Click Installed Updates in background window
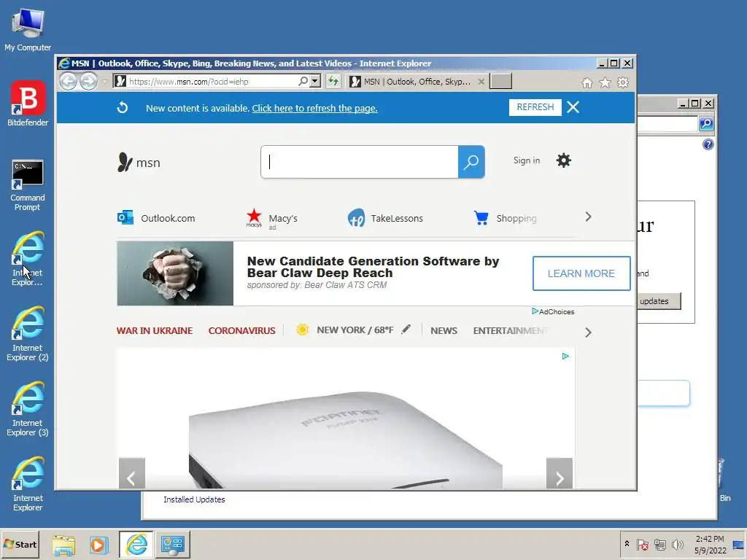Image resolution: width=747 pixels, height=560 pixels. click(194, 499)
